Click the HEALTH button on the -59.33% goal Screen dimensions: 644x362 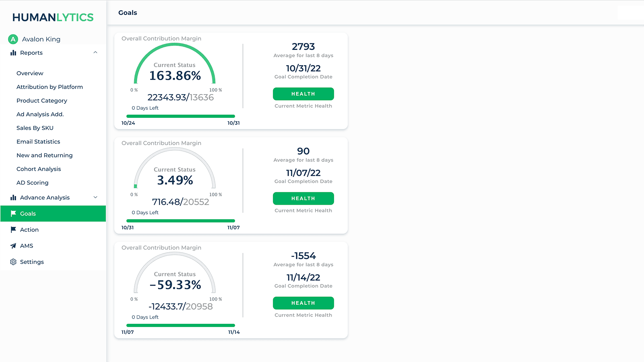(303, 303)
